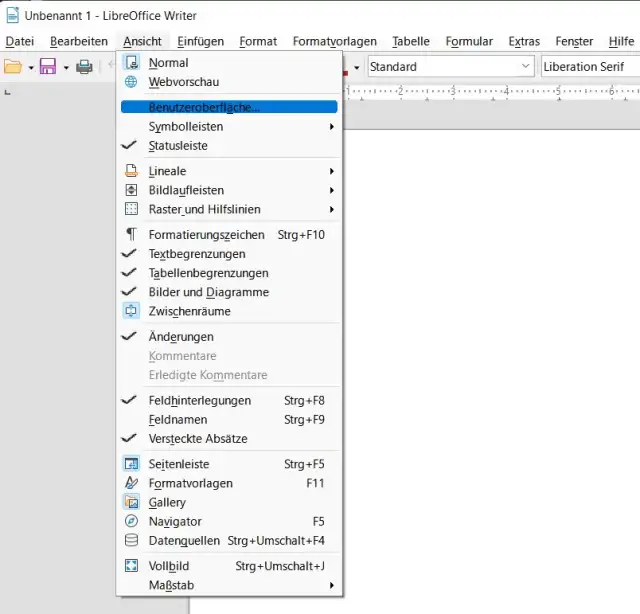640x614 pixels.
Task: Click the Save document icon in toolbar
Action: point(46,67)
